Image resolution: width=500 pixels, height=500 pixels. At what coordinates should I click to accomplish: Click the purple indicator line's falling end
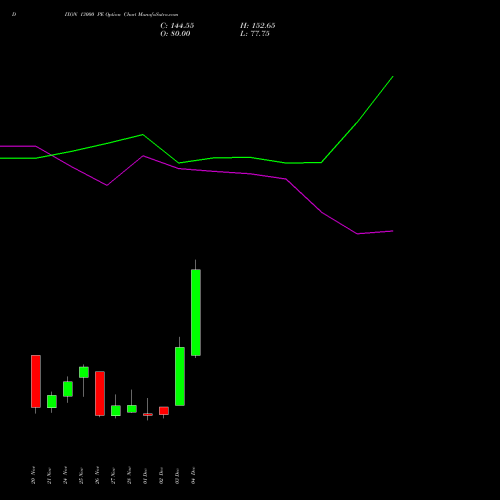[x=392, y=231]
